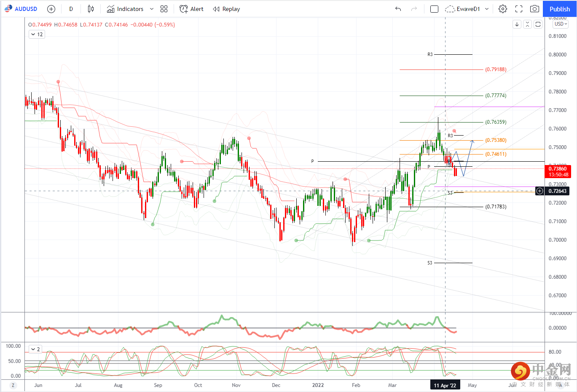This screenshot has height=392, width=577.
Task: Click the 2022 label on the time axis
Action: point(318,385)
